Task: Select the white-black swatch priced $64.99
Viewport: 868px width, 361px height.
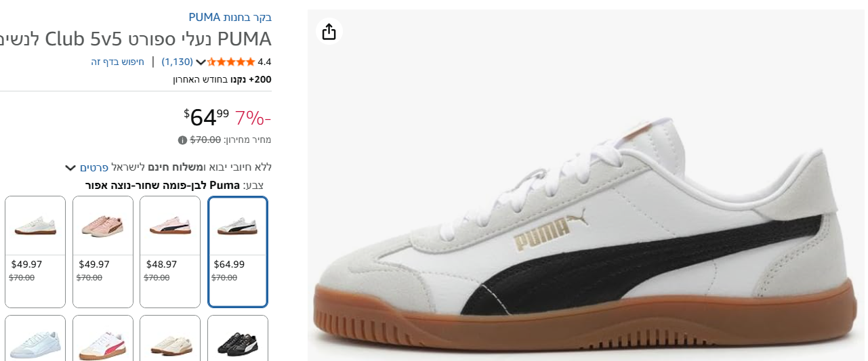Action: (237, 251)
